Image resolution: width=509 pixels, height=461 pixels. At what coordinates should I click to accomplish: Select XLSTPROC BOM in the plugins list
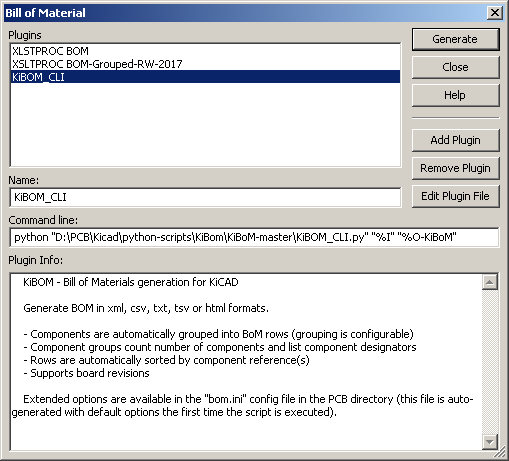[x=205, y=51]
